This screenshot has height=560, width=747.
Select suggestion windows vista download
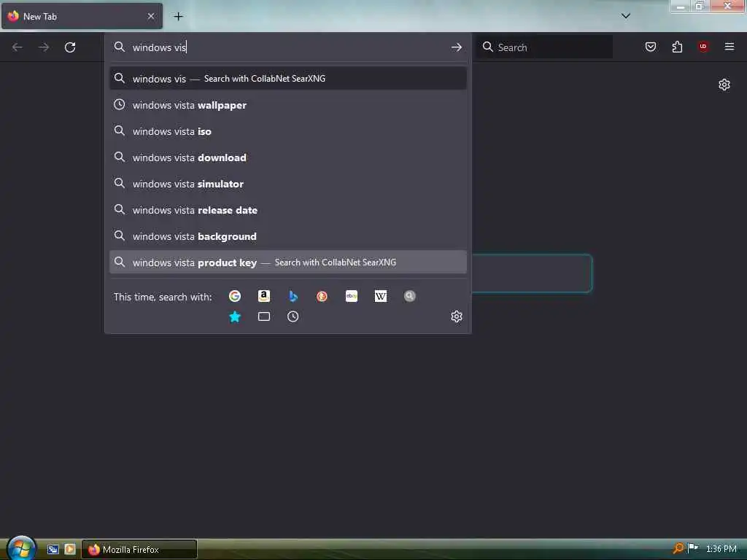click(287, 157)
